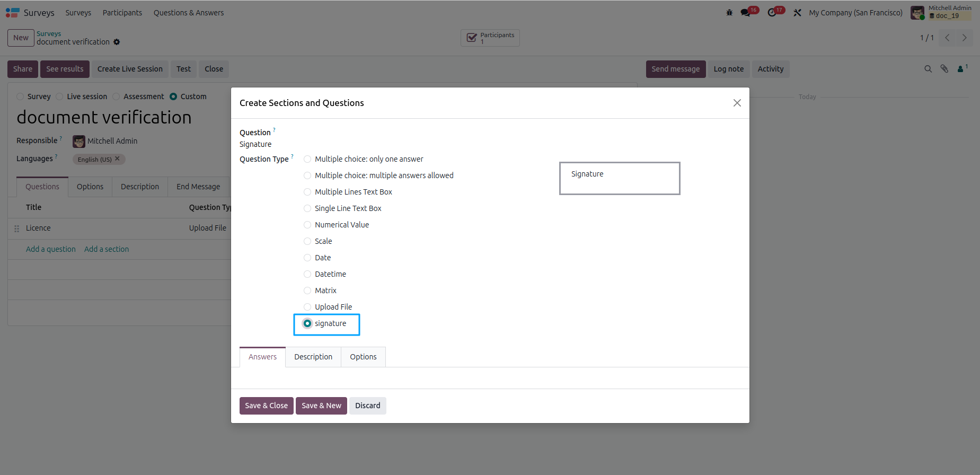The width and height of the screenshot is (980, 475).
Task: Open the debug bug icon menu
Action: [729, 13]
